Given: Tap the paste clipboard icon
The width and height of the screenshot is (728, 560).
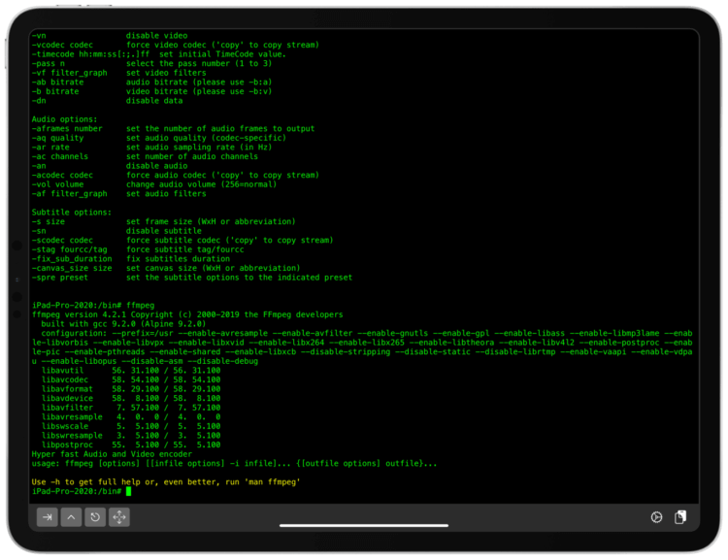Looking at the screenshot, I should click(680, 517).
